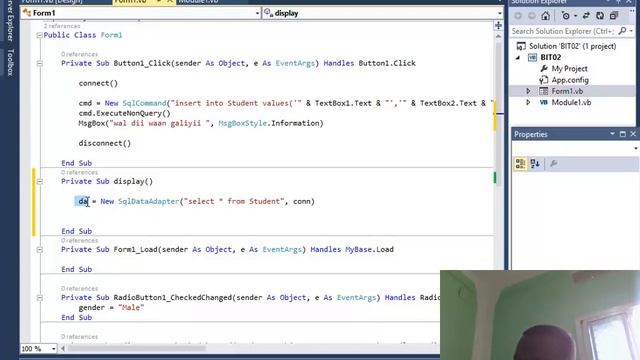Click '0 references' above Form1_Load

80,241
